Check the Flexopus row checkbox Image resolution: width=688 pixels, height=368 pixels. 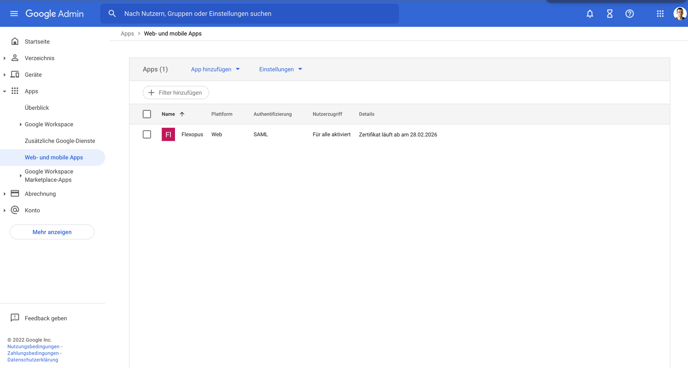[x=147, y=134]
